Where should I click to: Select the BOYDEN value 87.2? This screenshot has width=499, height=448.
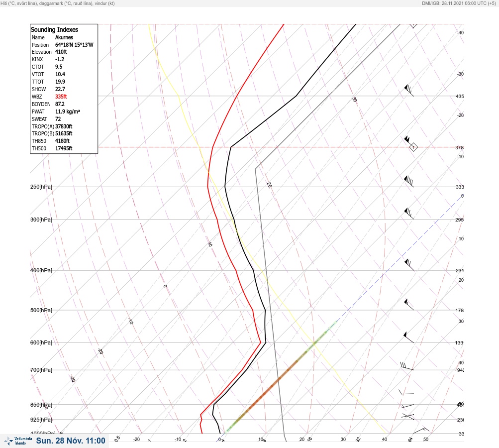coord(60,104)
